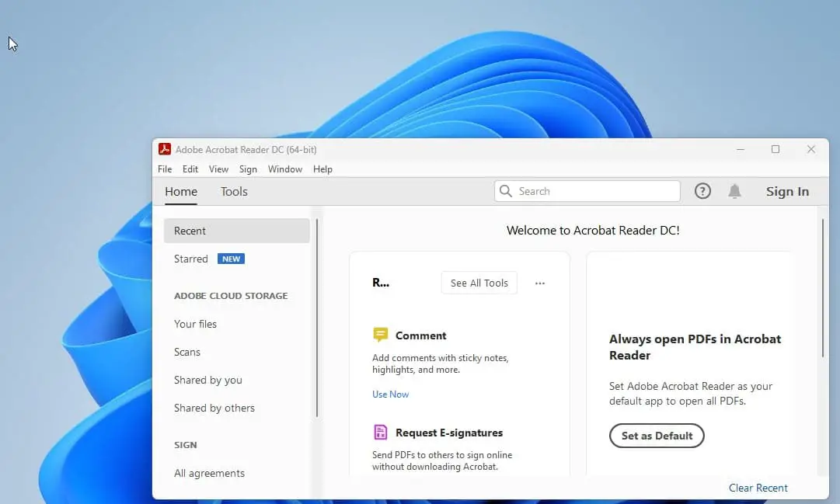Open the File menu
Image resolution: width=840 pixels, height=504 pixels.
pos(165,169)
